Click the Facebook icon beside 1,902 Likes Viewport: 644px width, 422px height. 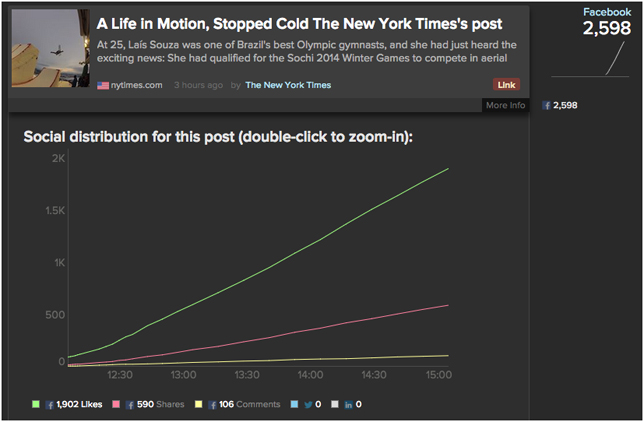pos(50,405)
